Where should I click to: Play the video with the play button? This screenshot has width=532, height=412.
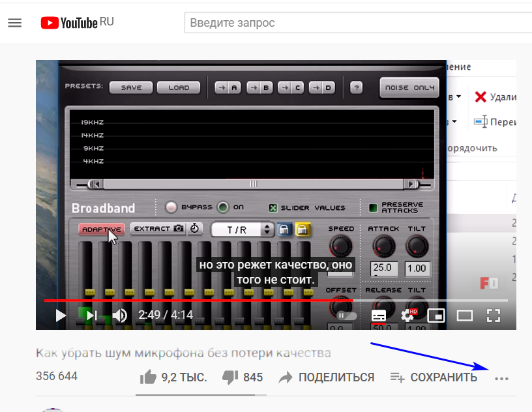click(x=61, y=316)
